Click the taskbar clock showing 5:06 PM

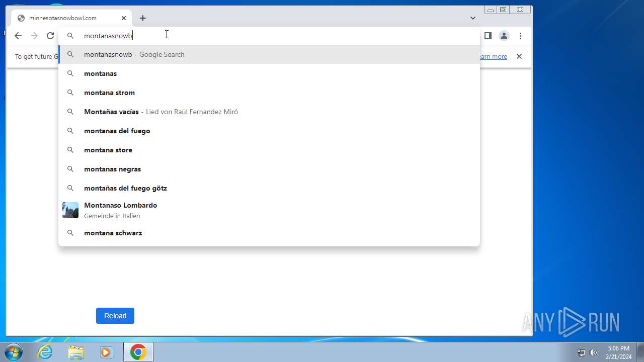(x=618, y=352)
